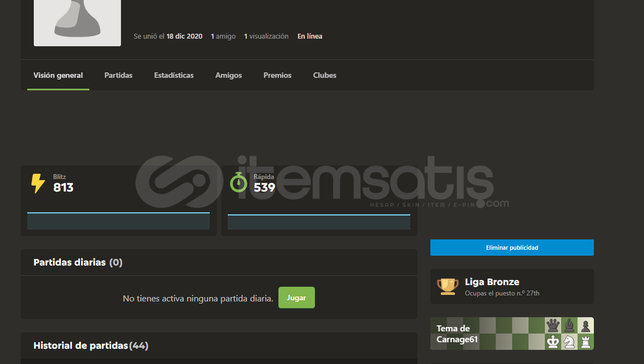644x364 pixels.
Task: Open the 1 amigo link
Action: [x=223, y=36]
